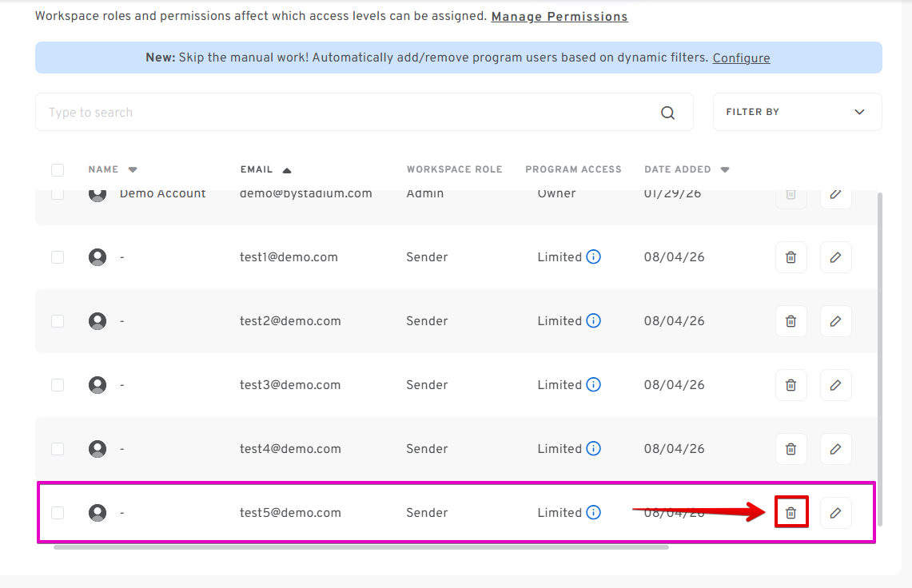The image size is (912, 588).
Task: Delete the test3@demo.com user with trash icon
Action: pos(791,385)
